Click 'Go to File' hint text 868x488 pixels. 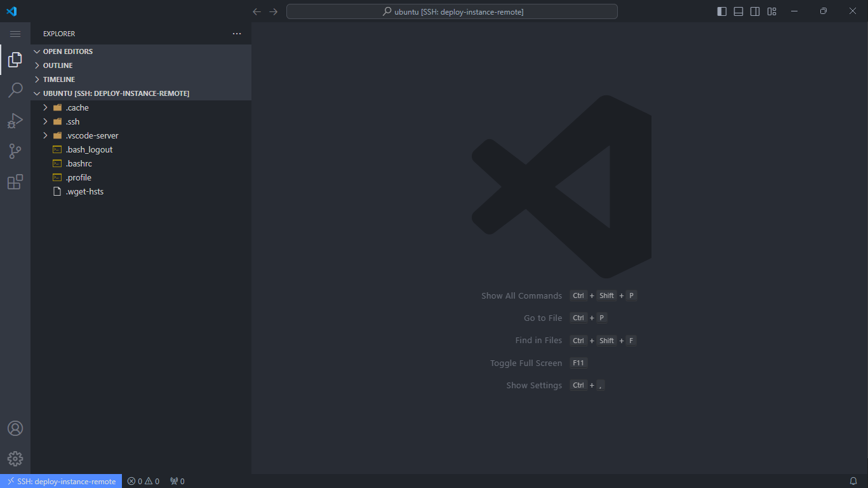(543, 318)
